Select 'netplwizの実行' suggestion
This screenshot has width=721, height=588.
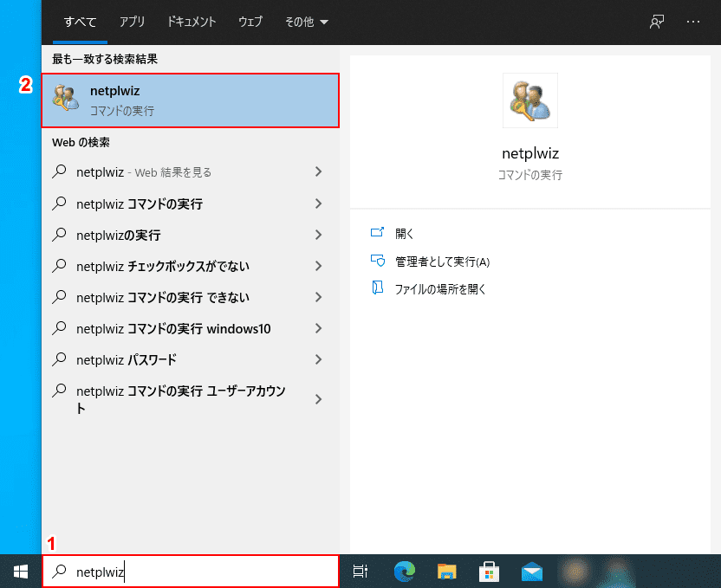[191, 235]
